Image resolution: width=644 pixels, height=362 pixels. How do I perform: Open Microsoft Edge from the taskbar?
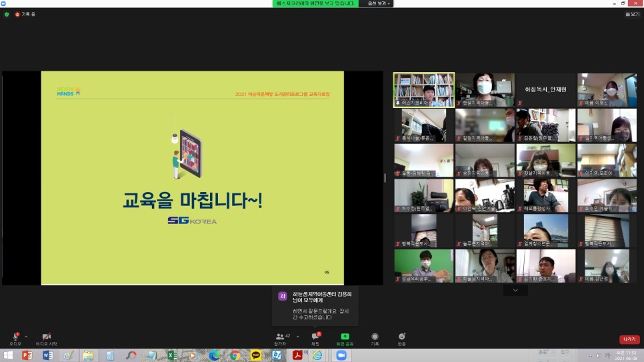point(214,355)
